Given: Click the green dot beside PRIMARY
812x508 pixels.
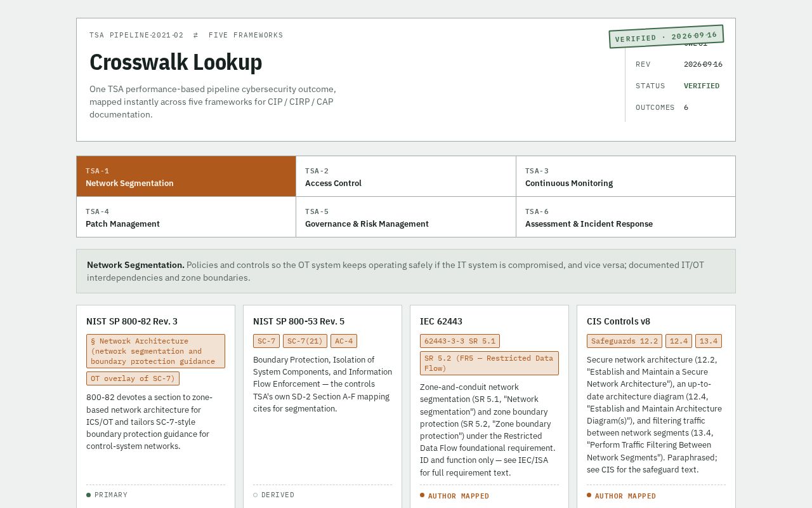Looking at the screenshot, I should pyautogui.click(x=89, y=495).
